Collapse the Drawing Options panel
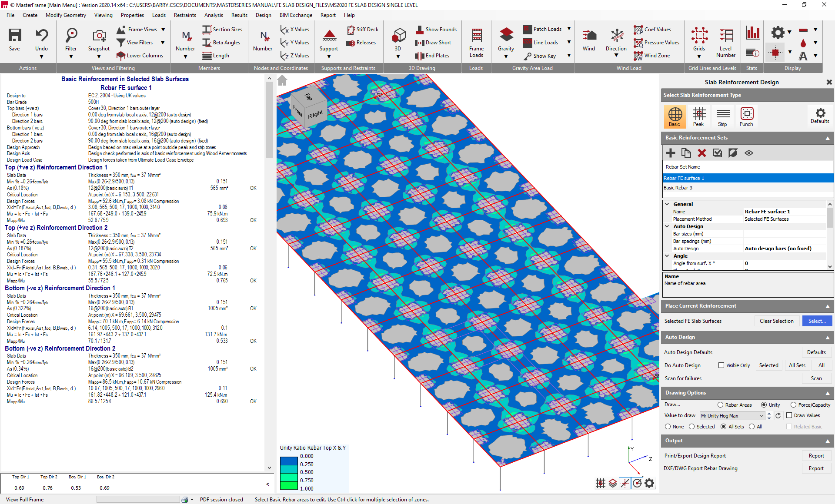The height and width of the screenshot is (504, 835). coord(827,393)
